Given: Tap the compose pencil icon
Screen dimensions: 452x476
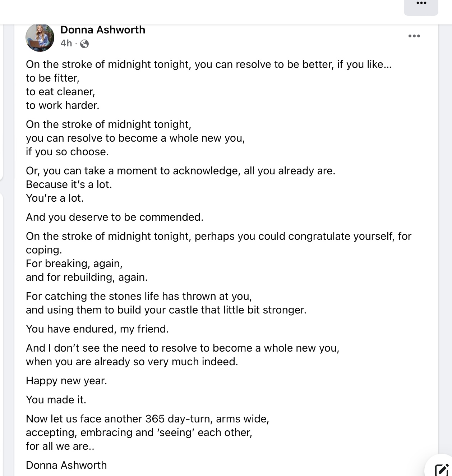Looking at the screenshot, I should (442, 470).
